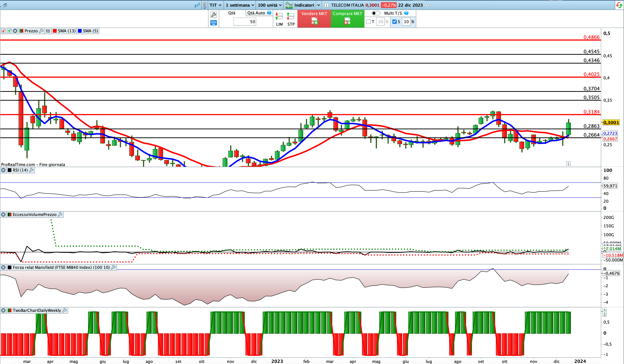Select the EccessoVolumePrezzo label
Screen dimensions: 624x364
point(35,215)
